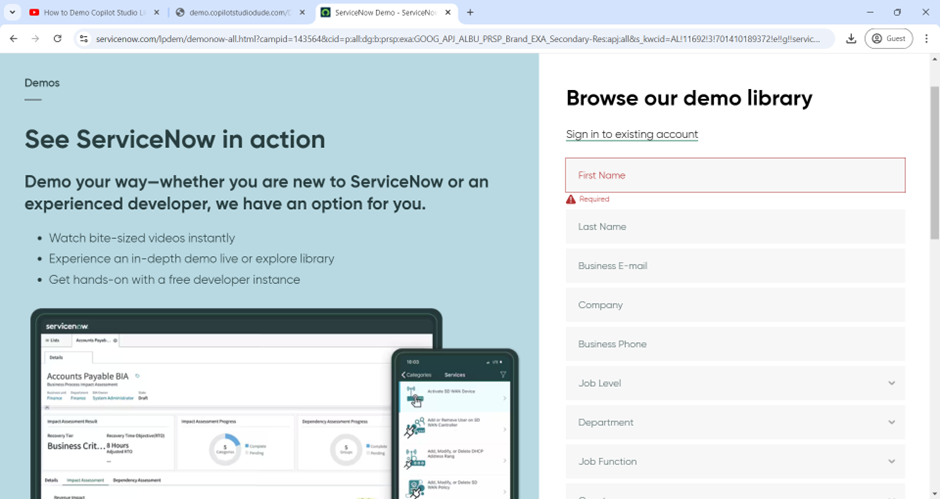
Task: Close the YouTube Copilot Studio tab
Action: coord(157,12)
